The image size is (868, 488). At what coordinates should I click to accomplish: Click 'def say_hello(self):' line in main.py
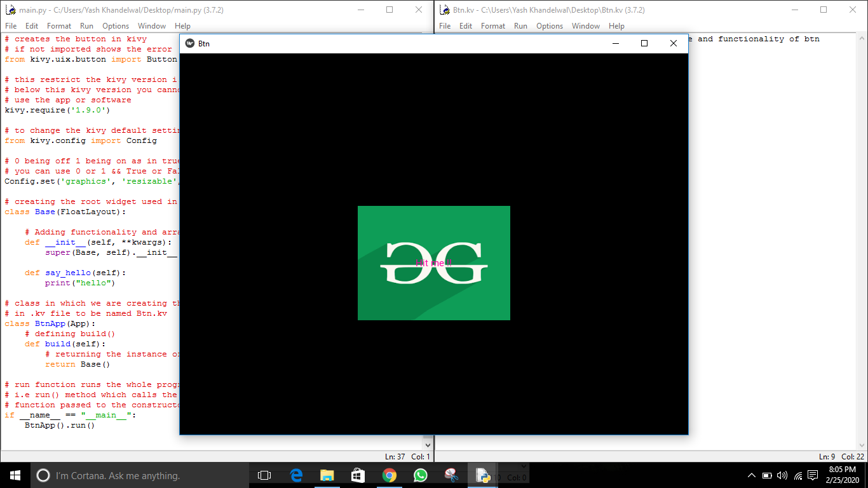[76, 273]
